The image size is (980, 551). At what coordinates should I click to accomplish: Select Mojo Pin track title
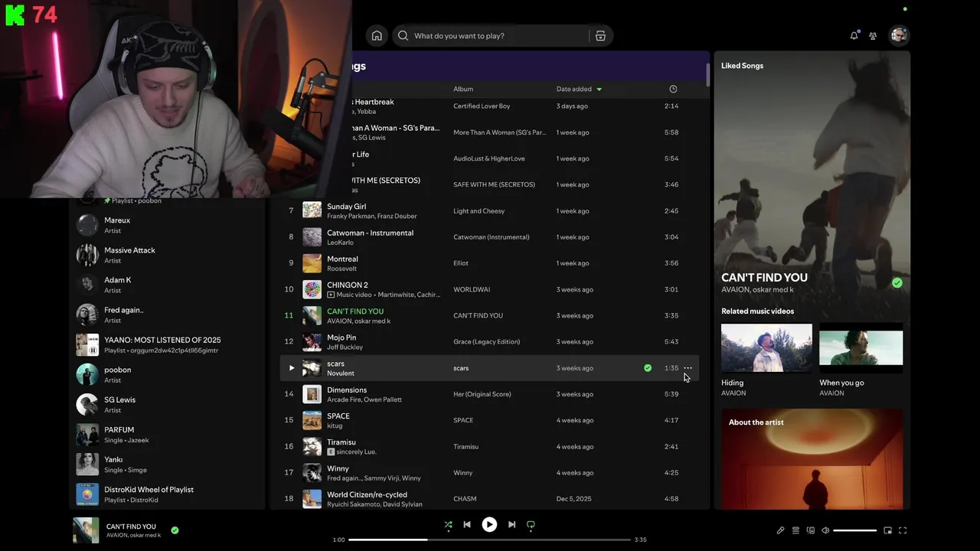click(341, 337)
